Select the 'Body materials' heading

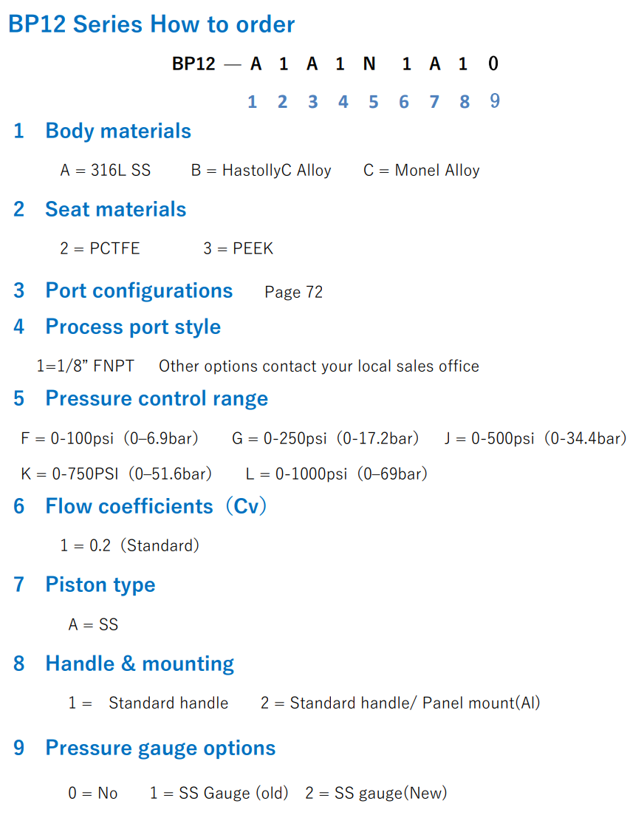point(117,131)
